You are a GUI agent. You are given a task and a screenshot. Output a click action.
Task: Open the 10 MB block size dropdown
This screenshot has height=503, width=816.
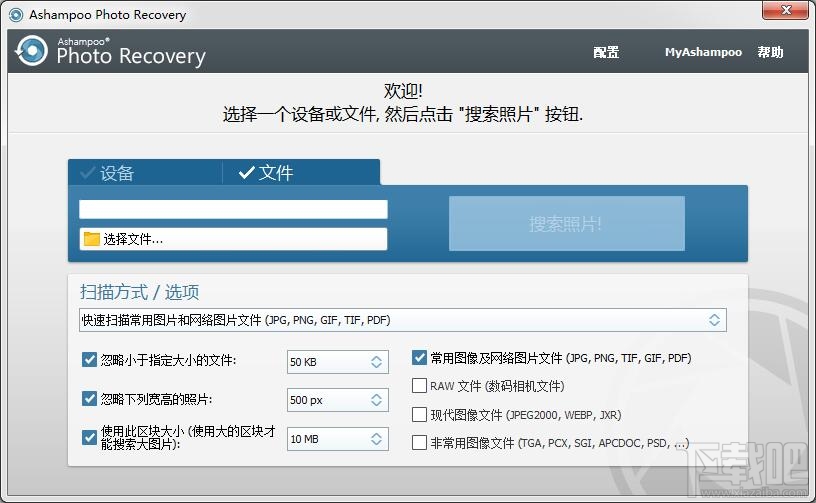(x=338, y=438)
